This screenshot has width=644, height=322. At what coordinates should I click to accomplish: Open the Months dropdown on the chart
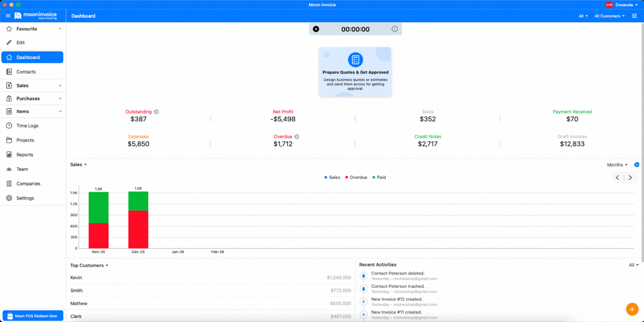(615, 164)
